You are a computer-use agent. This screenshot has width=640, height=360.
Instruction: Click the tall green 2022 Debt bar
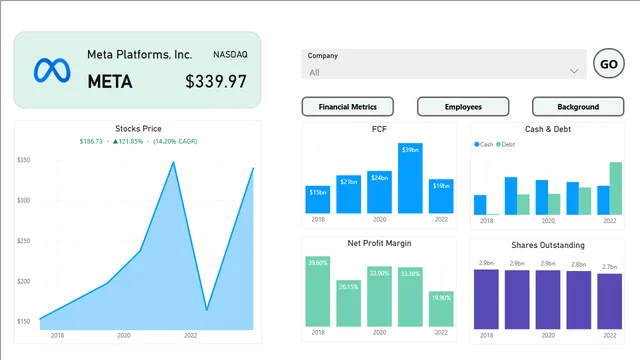[x=616, y=188]
